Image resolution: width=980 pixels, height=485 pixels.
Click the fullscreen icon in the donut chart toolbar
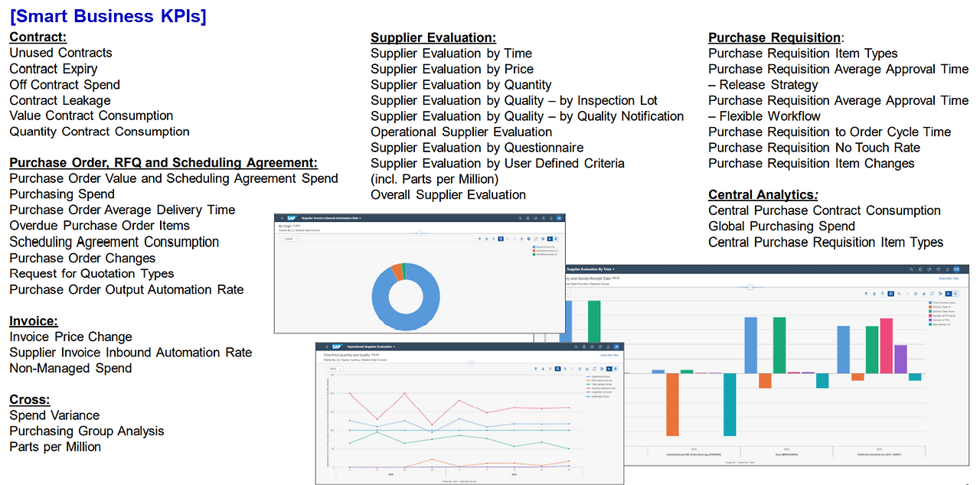click(x=535, y=239)
